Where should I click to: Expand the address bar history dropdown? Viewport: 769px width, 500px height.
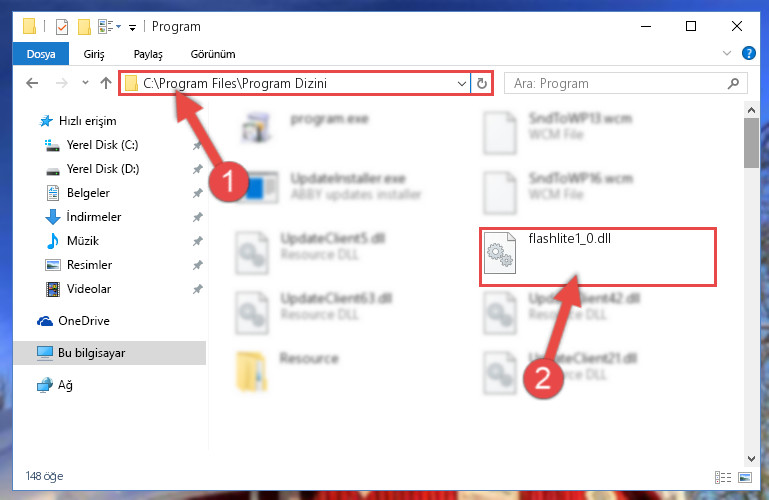coord(461,83)
